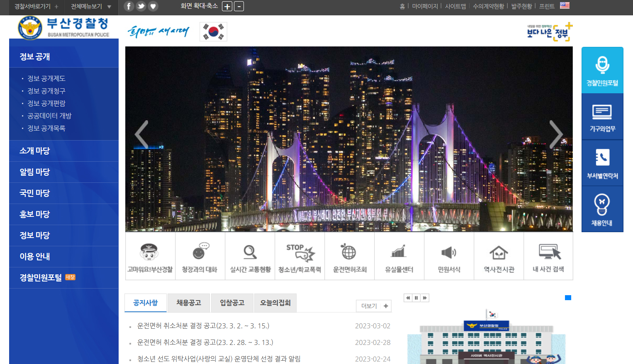This screenshot has height=364, width=633.
Task: Switch to the 채용공고 tab
Action: (189, 303)
